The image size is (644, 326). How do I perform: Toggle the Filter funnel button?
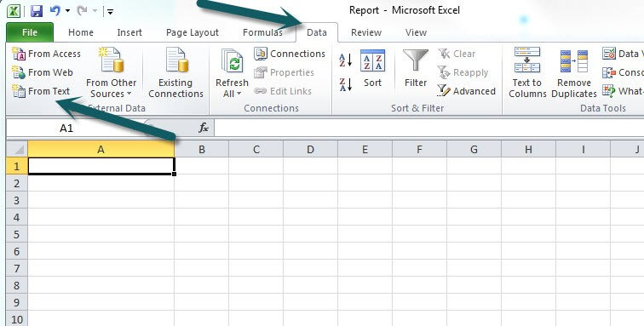pyautogui.click(x=416, y=69)
